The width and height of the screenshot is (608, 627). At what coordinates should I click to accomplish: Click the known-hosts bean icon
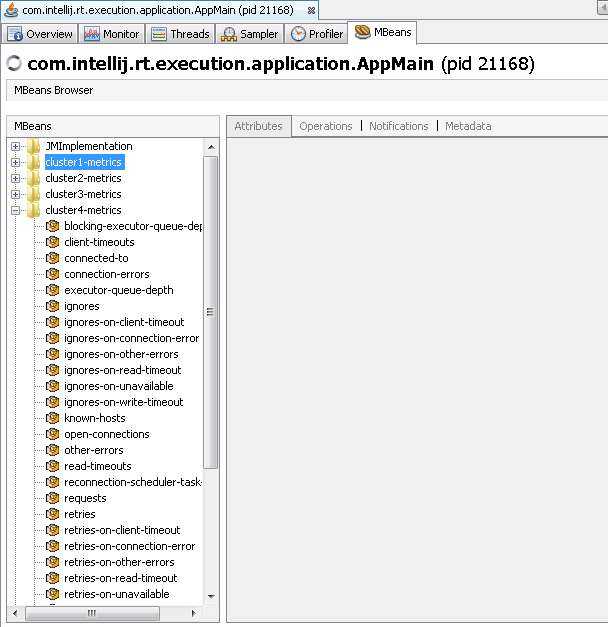53,418
